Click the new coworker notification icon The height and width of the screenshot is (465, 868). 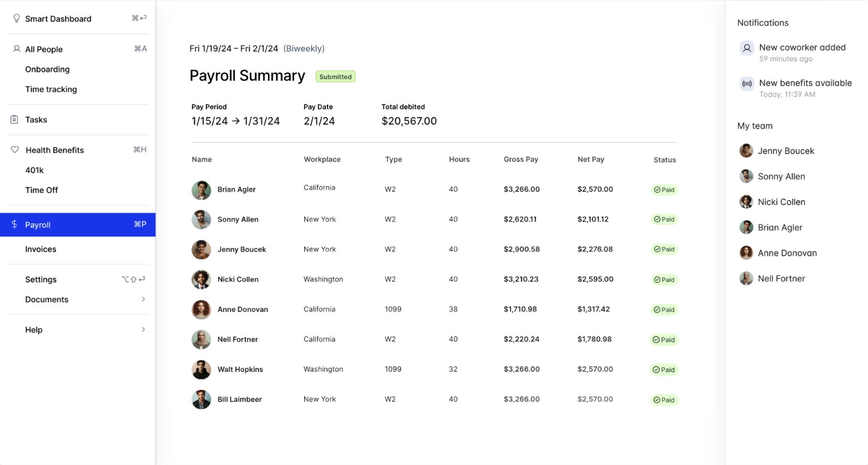[x=747, y=48]
